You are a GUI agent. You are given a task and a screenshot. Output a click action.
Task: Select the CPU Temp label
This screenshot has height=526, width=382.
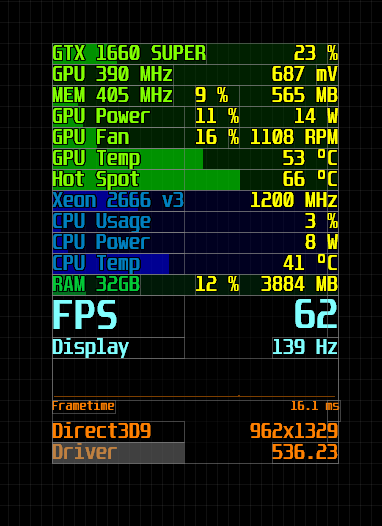97,264
